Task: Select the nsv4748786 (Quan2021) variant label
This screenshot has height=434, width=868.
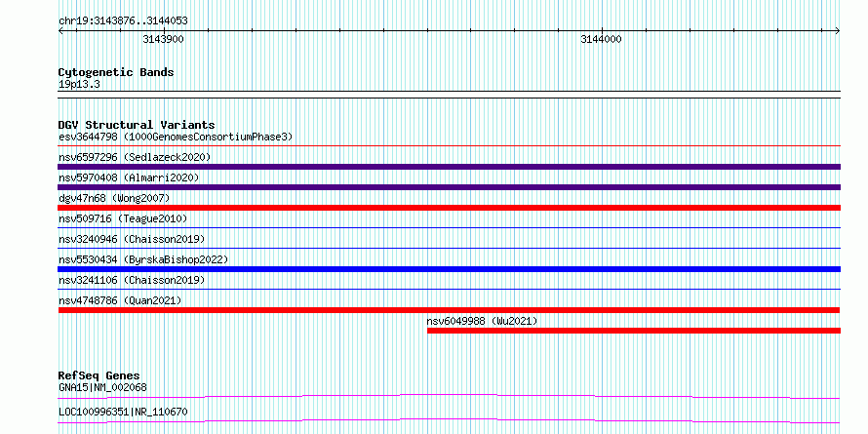Action: [120, 300]
